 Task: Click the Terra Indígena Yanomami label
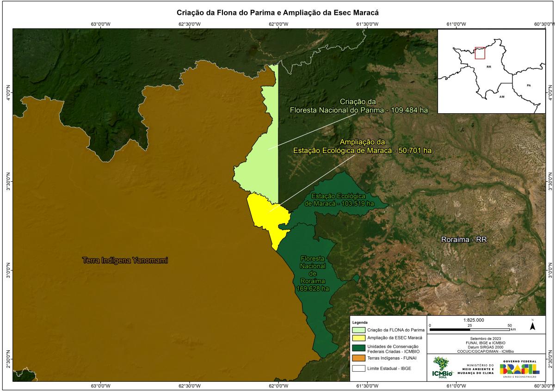click(x=125, y=261)
